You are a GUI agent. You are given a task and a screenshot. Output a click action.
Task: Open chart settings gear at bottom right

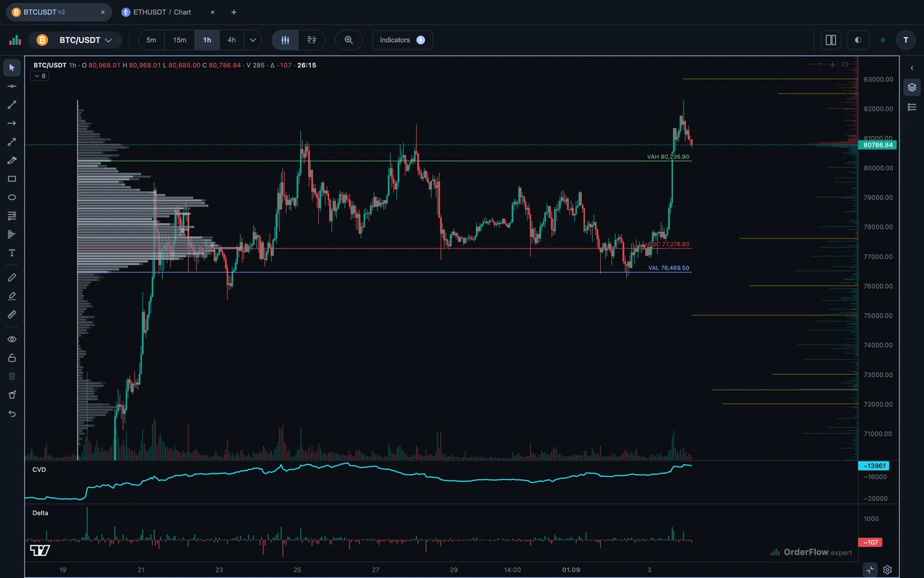(888, 570)
